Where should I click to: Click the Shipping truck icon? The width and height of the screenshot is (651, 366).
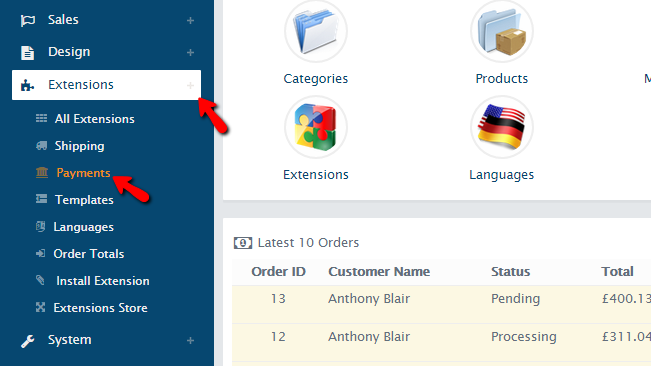(x=41, y=146)
